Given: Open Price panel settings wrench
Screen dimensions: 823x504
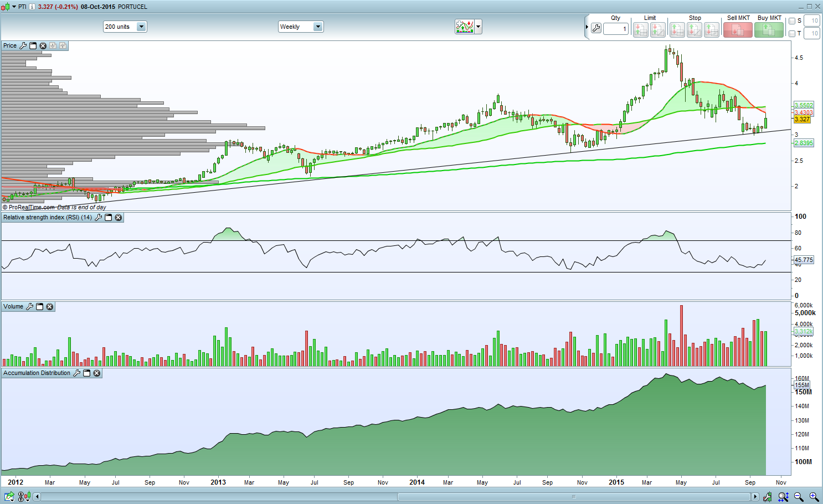Looking at the screenshot, I should pos(23,45).
